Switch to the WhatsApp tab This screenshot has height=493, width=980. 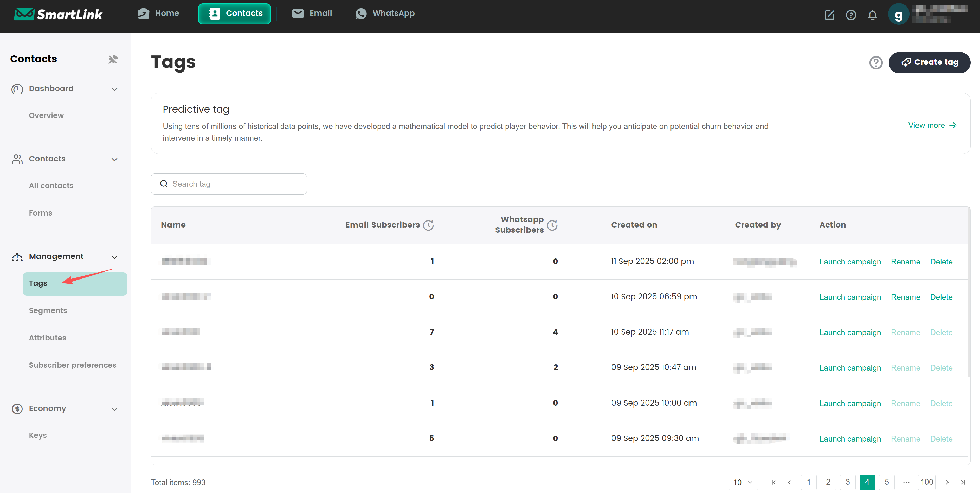pyautogui.click(x=385, y=13)
